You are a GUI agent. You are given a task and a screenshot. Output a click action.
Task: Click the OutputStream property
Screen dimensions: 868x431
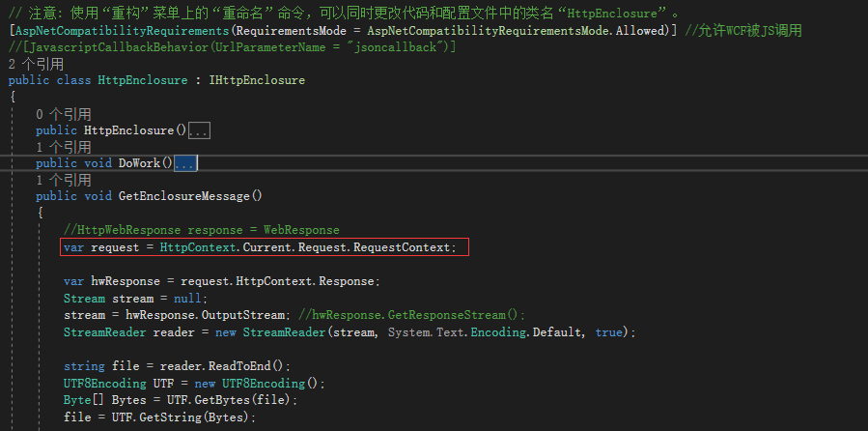click(243, 315)
